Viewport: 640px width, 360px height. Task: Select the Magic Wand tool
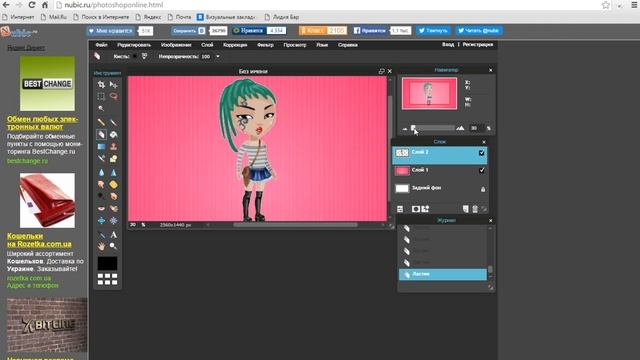101,108
